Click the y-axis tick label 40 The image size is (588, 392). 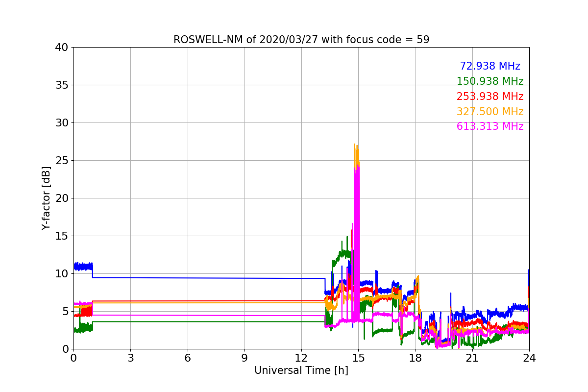coord(62,48)
